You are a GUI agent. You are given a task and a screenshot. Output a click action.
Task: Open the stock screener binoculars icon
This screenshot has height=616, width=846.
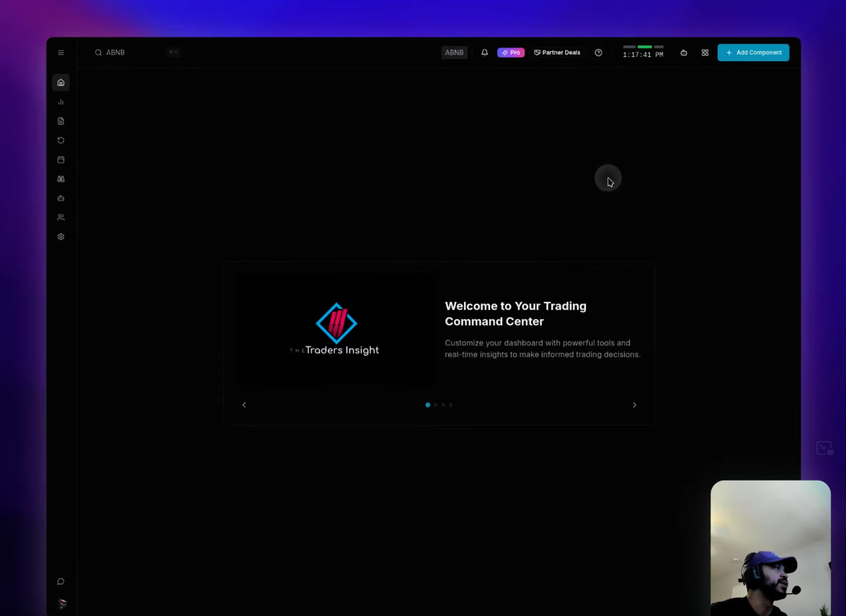[x=61, y=179]
